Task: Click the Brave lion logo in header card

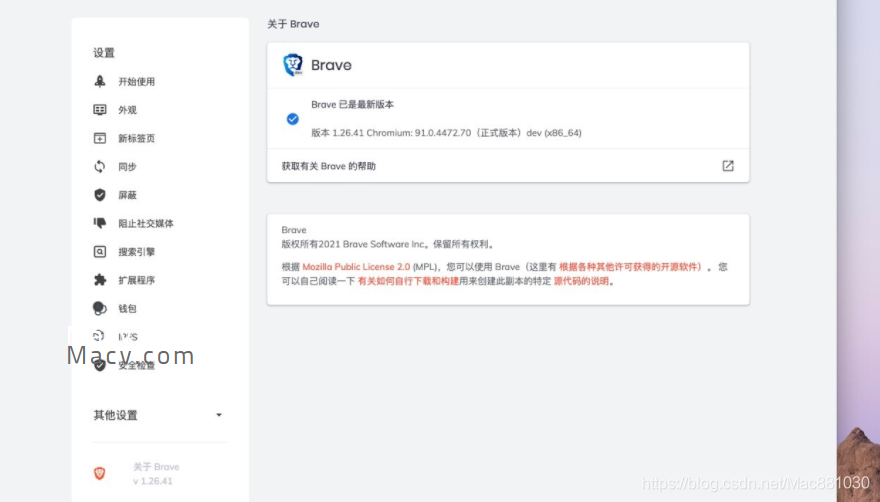Action: (x=293, y=65)
